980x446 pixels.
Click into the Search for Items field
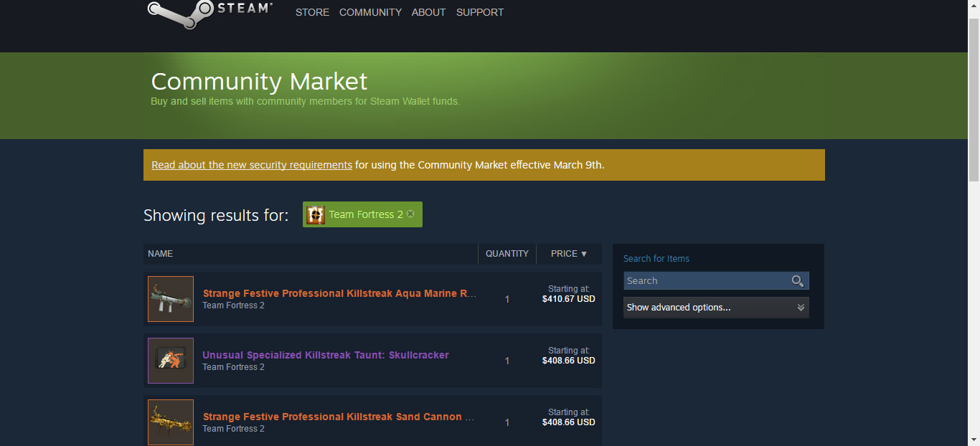[706, 281]
